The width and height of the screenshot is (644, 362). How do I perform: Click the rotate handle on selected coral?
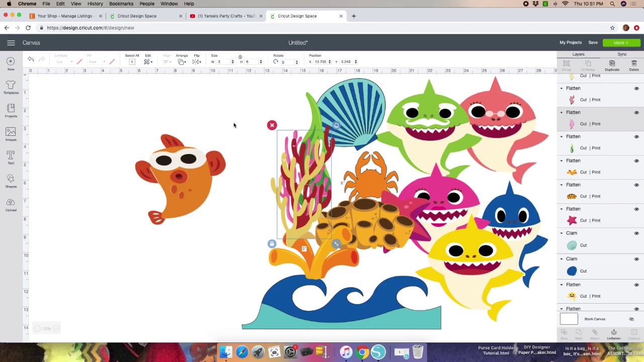pos(336,125)
